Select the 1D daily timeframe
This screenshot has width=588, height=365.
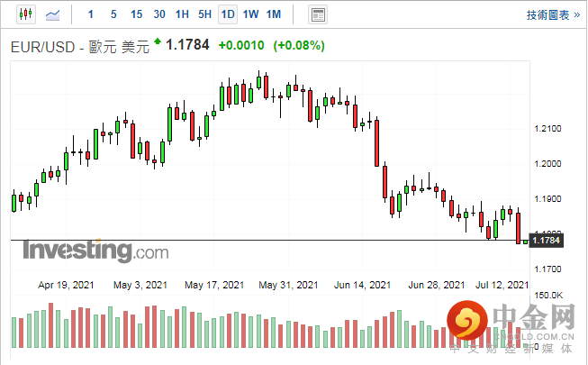[228, 14]
